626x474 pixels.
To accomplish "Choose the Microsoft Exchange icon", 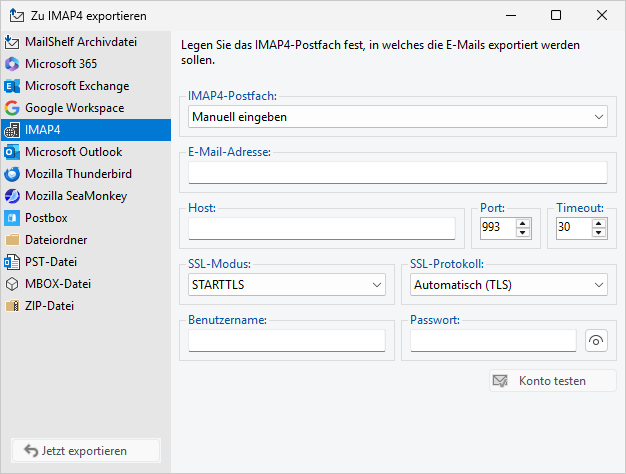I will [12, 86].
